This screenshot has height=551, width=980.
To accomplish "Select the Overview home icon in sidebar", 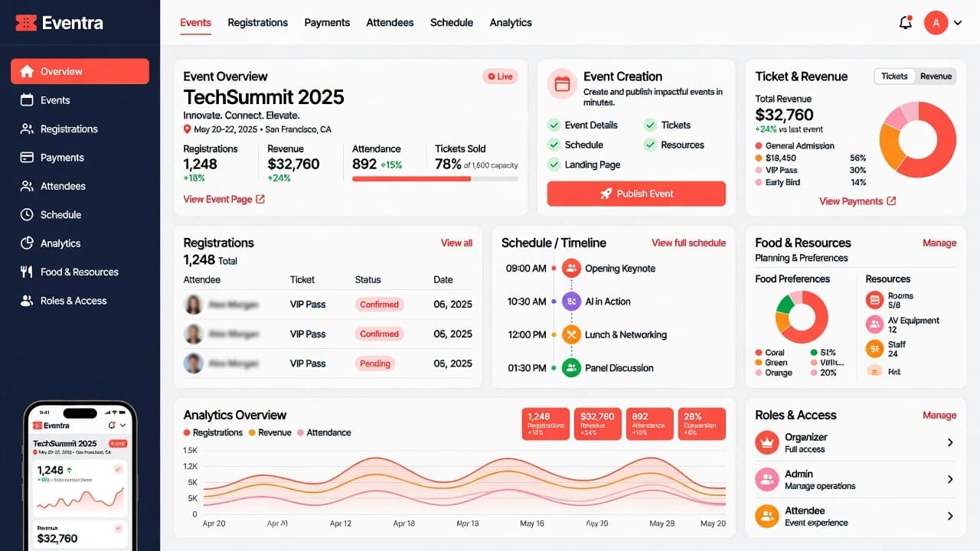I will coord(27,71).
